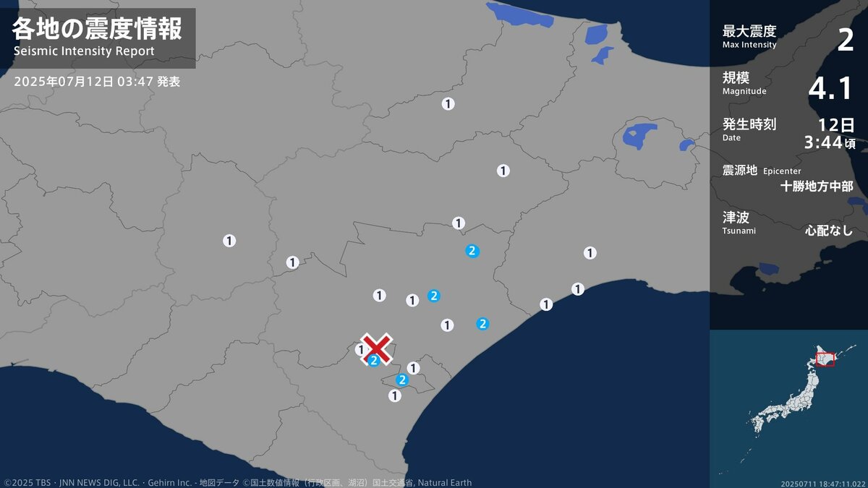The image size is (868, 488).
Task: Click the 最大震度 Max Intensity label
Action: tap(749, 35)
